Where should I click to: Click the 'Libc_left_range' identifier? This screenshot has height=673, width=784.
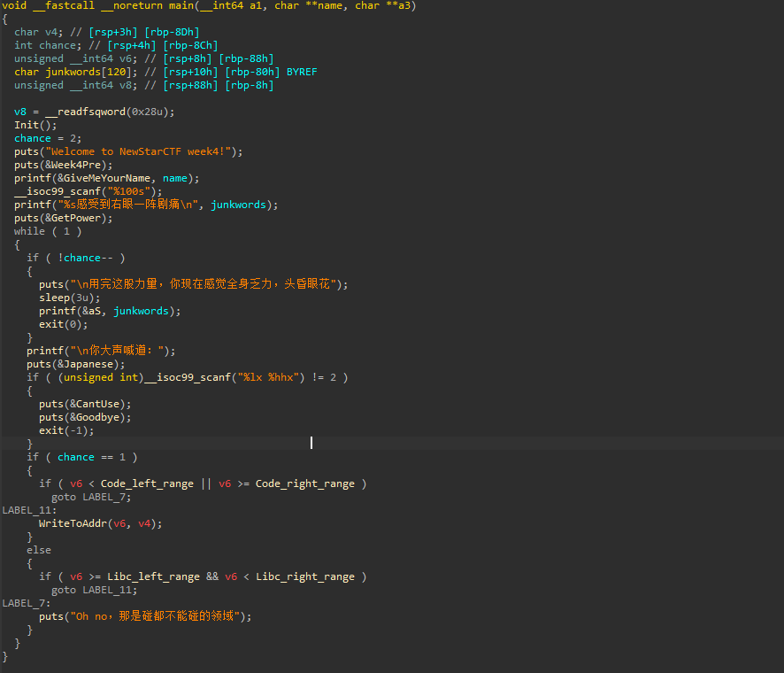click(153, 576)
